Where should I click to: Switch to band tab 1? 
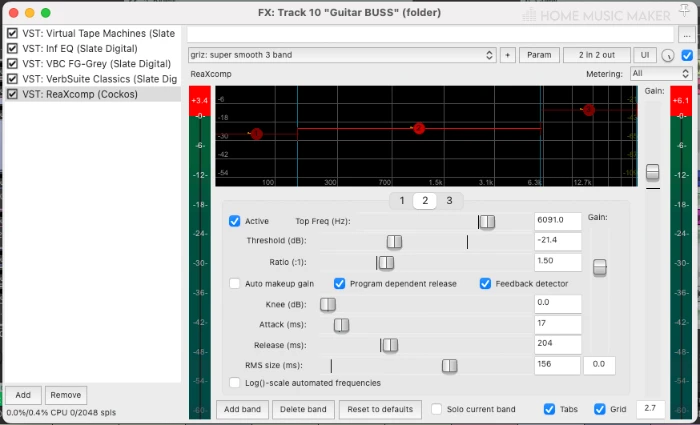(402, 201)
